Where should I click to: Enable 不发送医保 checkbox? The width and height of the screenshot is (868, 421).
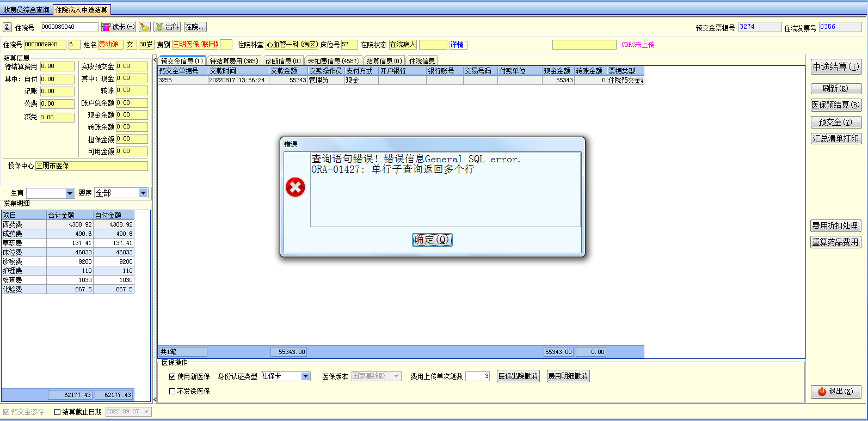pos(172,392)
